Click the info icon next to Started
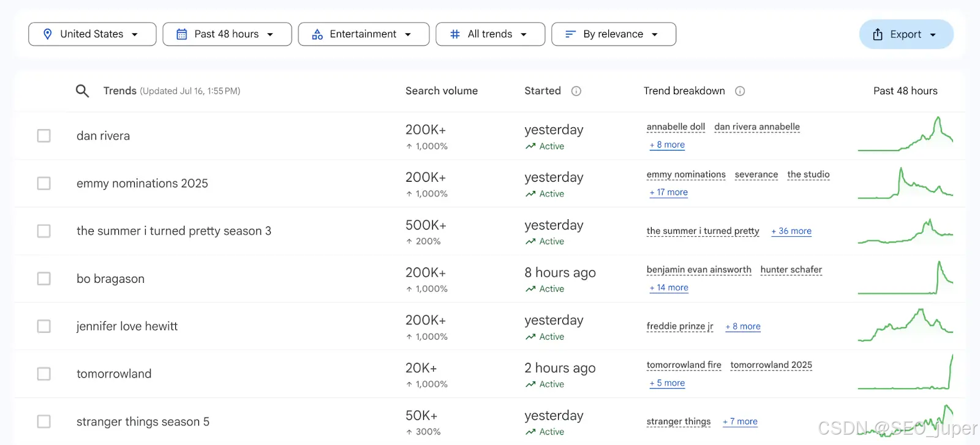 tap(576, 91)
